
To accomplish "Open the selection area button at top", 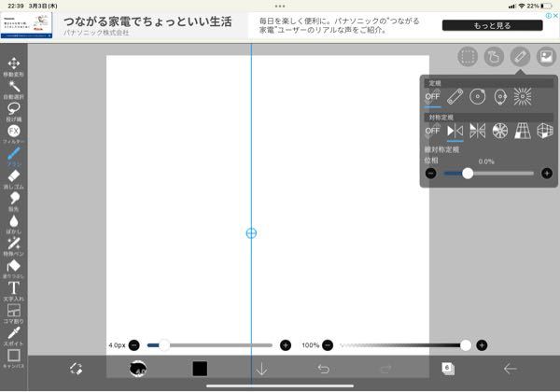I will tap(468, 56).
